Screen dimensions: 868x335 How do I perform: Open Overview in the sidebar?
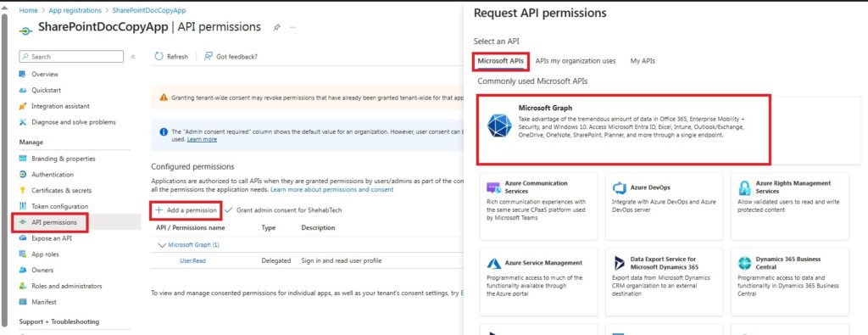tap(44, 74)
